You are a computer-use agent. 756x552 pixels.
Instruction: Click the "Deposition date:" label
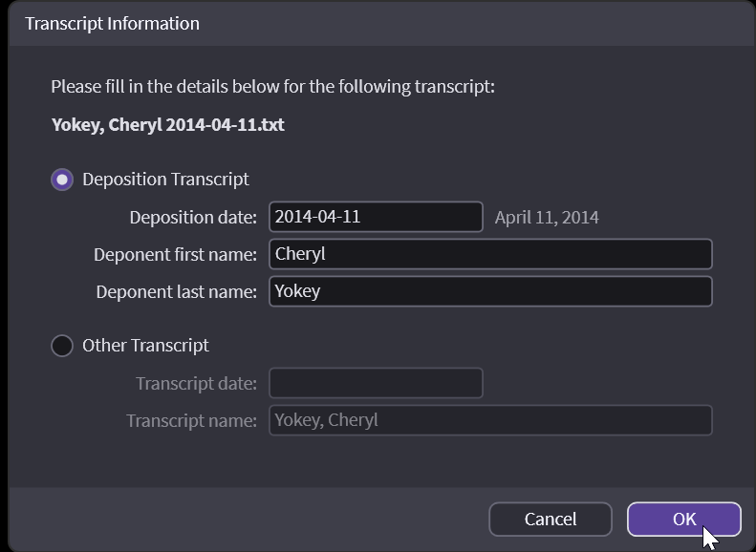click(x=193, y=217)
